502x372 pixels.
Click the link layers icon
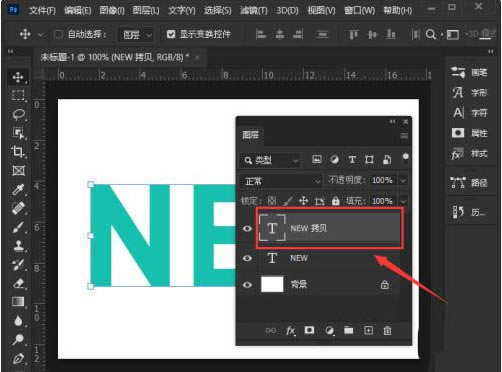(x=271, y=331)
